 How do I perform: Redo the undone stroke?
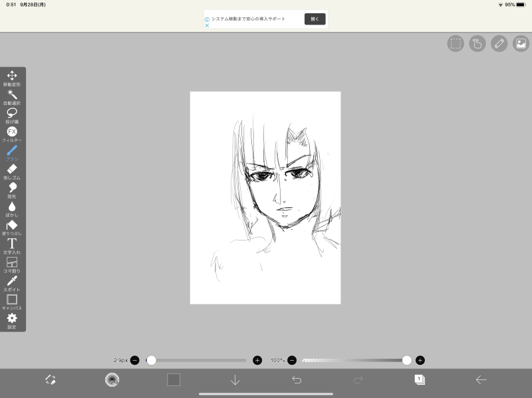click(358, 379)
